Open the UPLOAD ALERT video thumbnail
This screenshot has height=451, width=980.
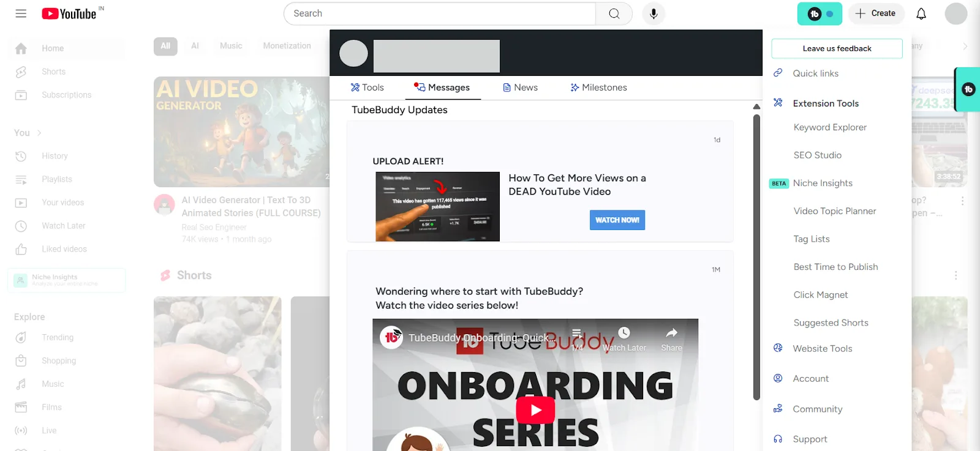(x=437, y=206)
